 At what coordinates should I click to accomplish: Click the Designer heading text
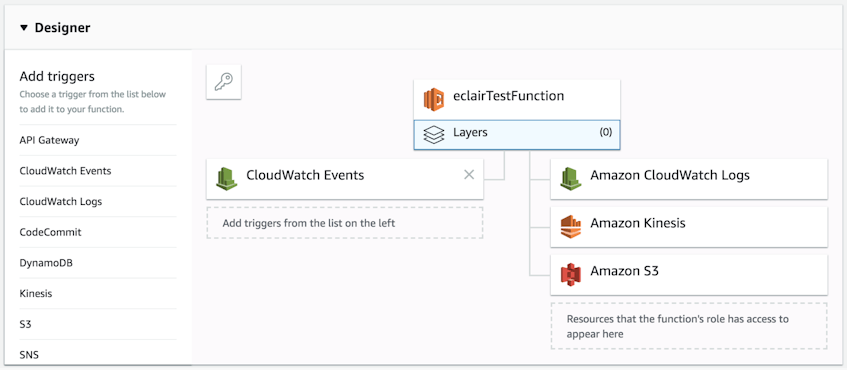click(x=62, y=28)
